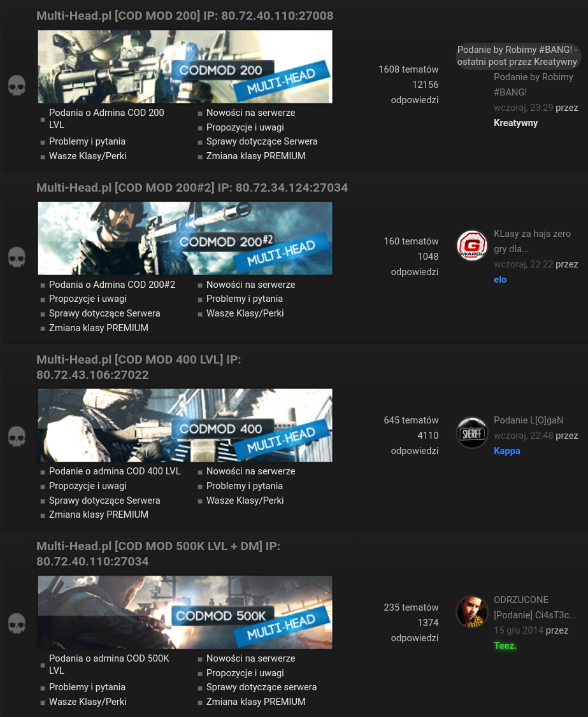588x717 pixels.
Task: Open the CODMOD 200 Multi-Head banner image
Action: 185,67
